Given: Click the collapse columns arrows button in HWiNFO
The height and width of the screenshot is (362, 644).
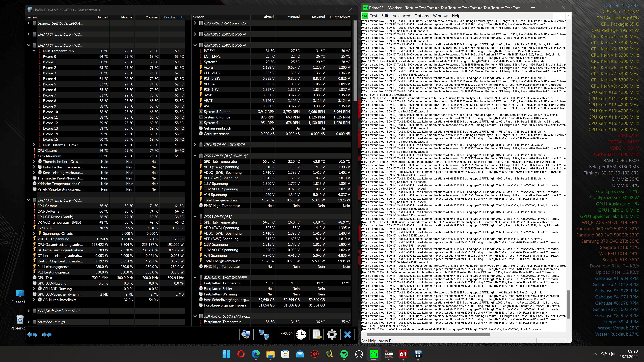Looking at the screenshot, I should (x=47, y=335).
